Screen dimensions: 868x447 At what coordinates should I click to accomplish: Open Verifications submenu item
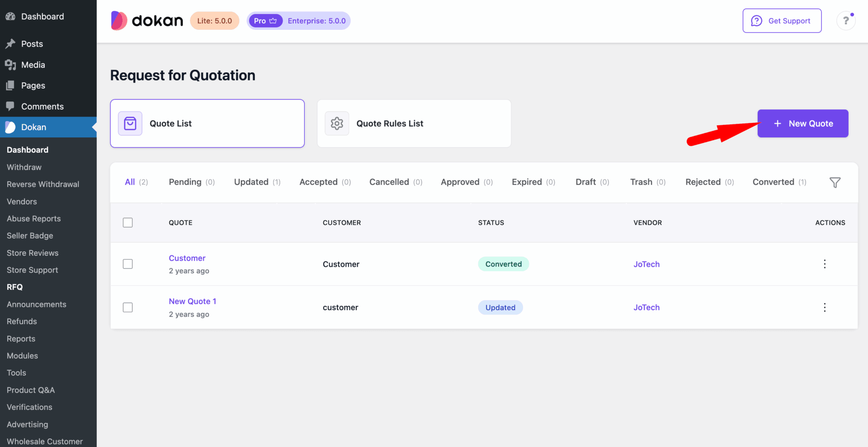tap(29, 407)
